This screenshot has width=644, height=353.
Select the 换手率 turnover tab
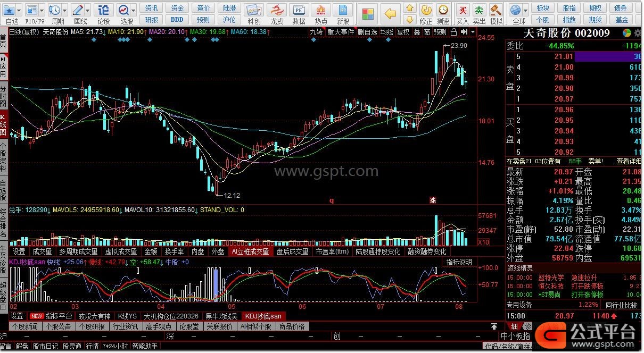[174, 251]
